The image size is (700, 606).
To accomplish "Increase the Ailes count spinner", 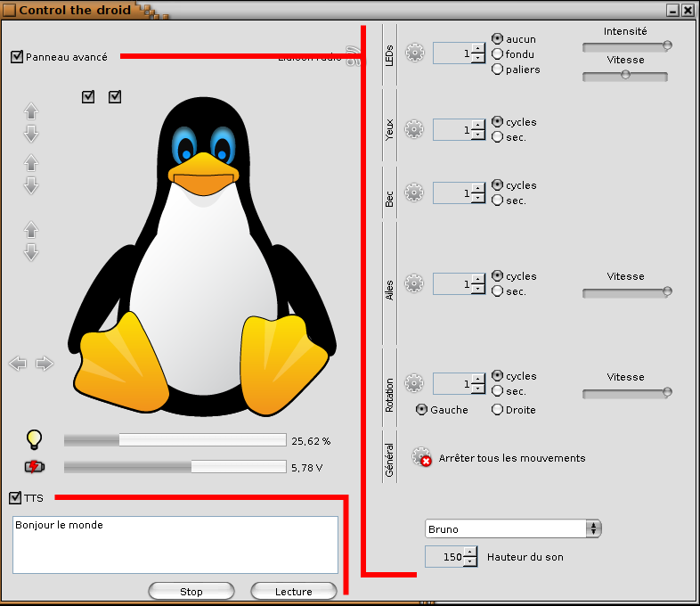I will pyautogui.click(x=478, y=279).
